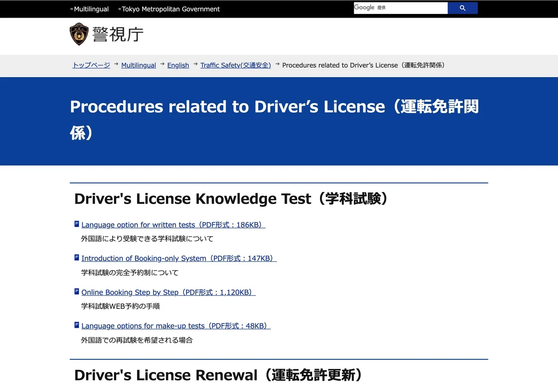Viewport: 558px width, 392px height.
Task: Go to トップページ breadcrumb
Action: pos(91,65)
